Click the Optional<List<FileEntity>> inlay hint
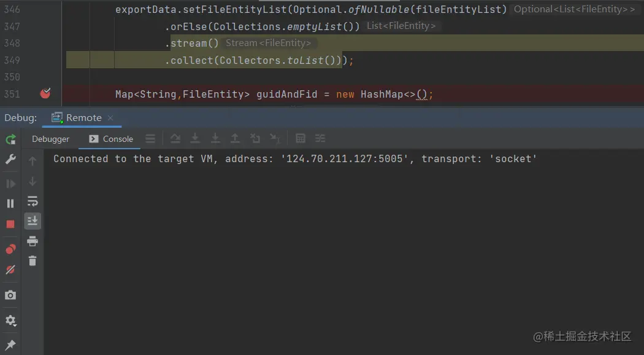 574,9
